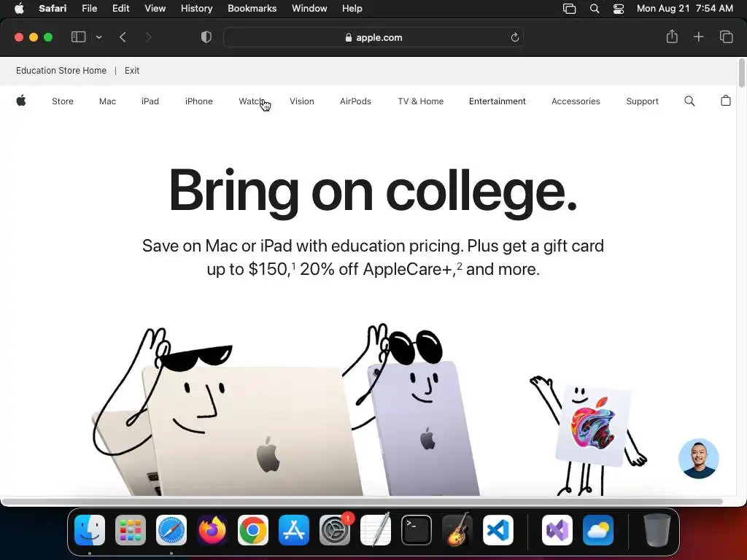
Task: Open the shopping bag icon
Action: click(x=726, y=101)
